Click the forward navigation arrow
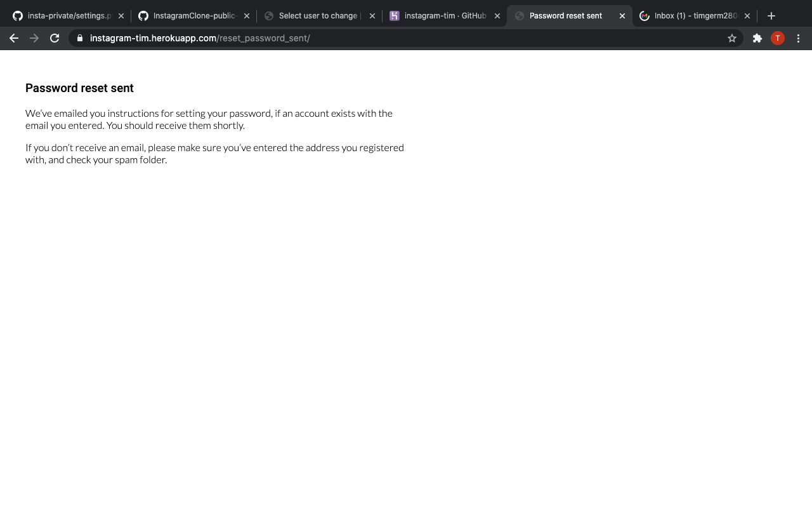 pos(34,38)
